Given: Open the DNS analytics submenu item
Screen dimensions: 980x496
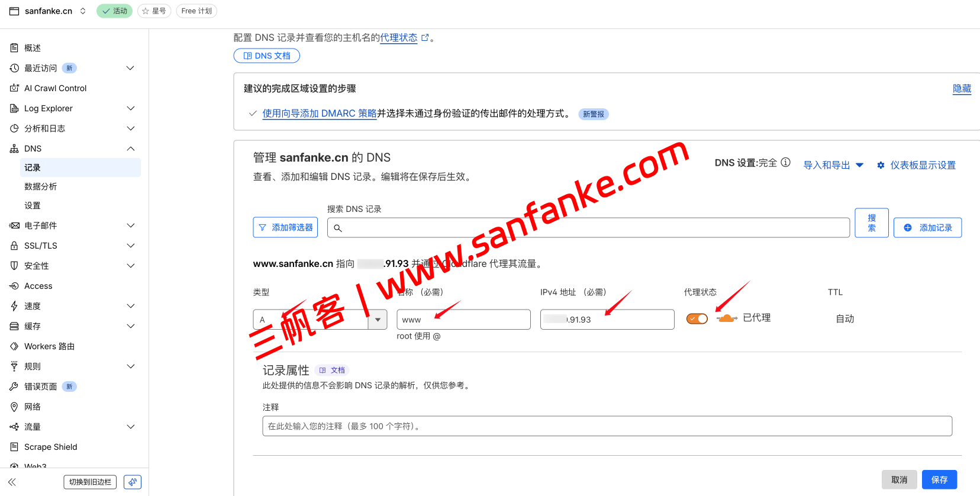Looking at the screenshot, I should (x=41, y=186).
